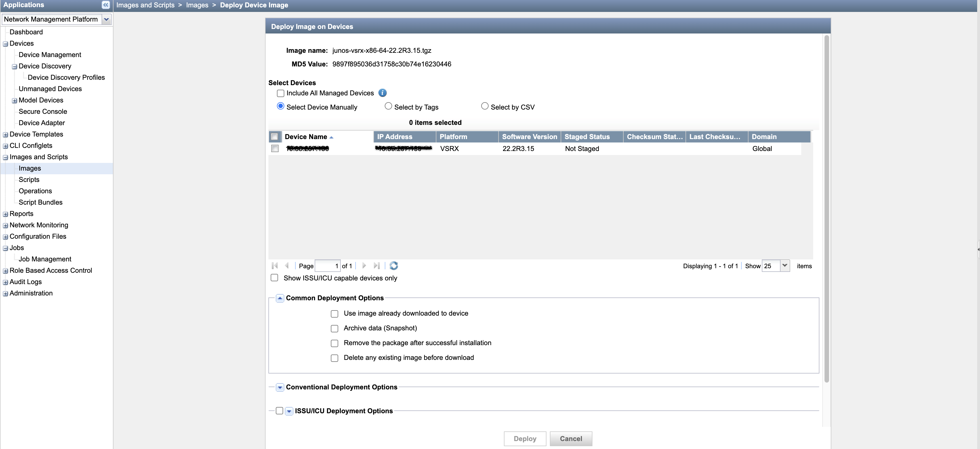Collapse the Jobs tree node
This screenshot has height=449, width=980.
click(x=5, y=248)
